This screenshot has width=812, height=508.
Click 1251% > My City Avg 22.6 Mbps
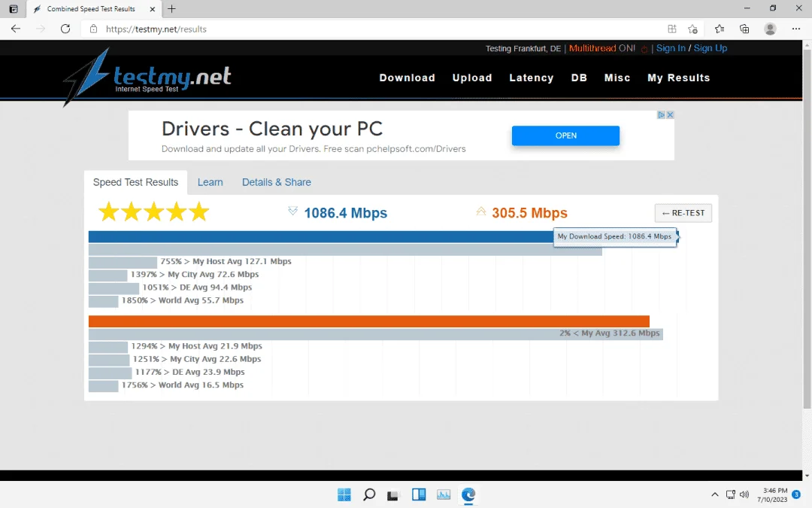point(197,359)
